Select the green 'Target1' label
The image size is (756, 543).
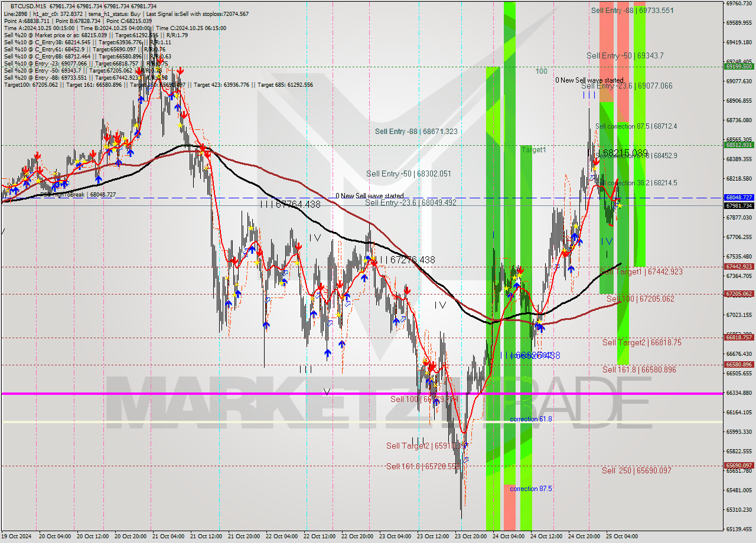point(534,150)
